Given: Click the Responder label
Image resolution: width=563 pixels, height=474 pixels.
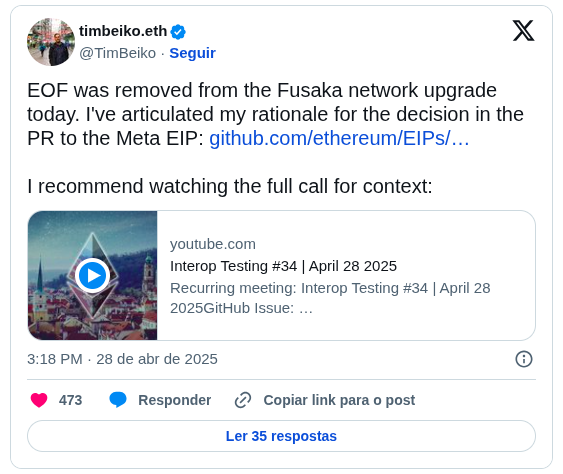Looking at the screenshot, I should coord(175,400).
